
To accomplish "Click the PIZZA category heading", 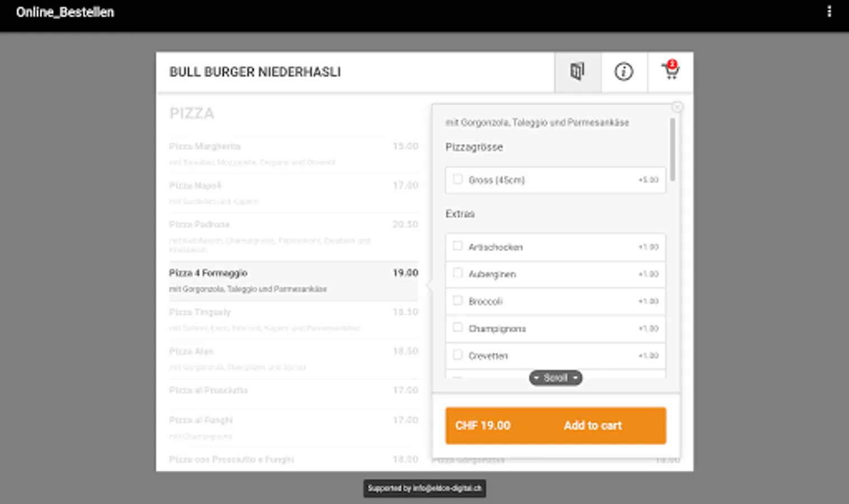I will pyautogui.click(x=192, y=114).
